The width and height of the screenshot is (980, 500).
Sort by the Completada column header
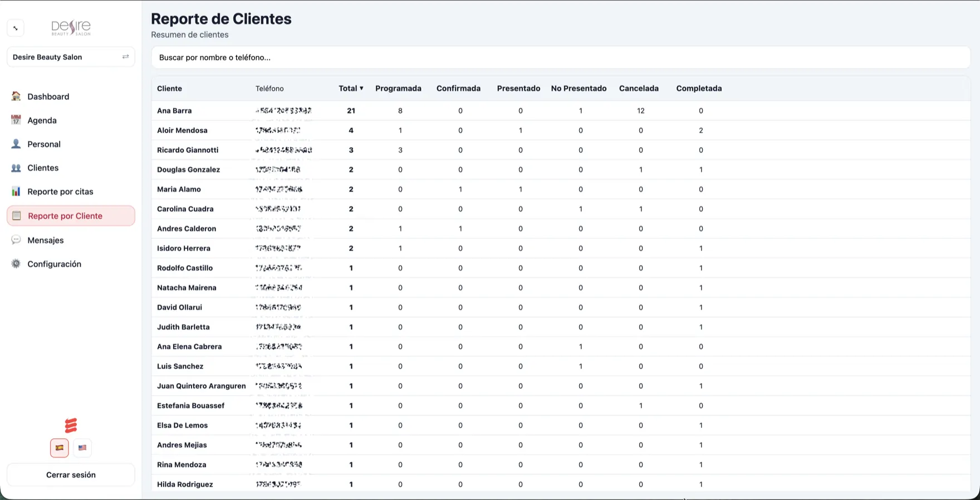(x=699, y=89)
